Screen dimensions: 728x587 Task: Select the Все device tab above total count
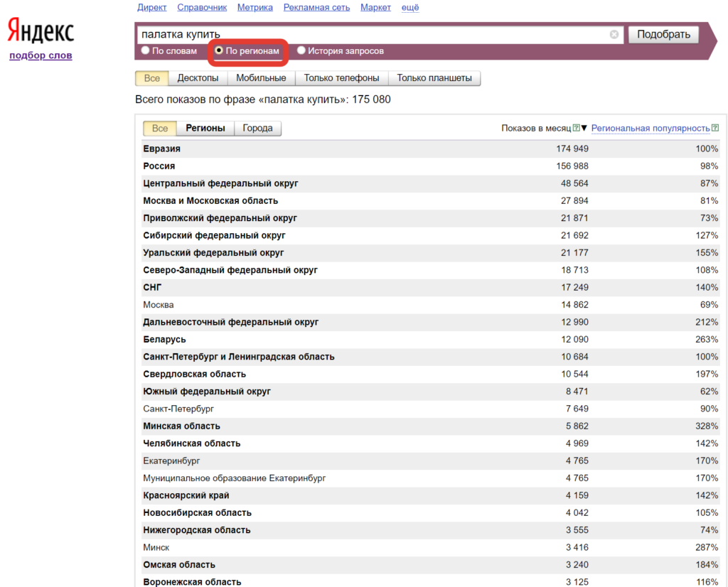point(152,78)
